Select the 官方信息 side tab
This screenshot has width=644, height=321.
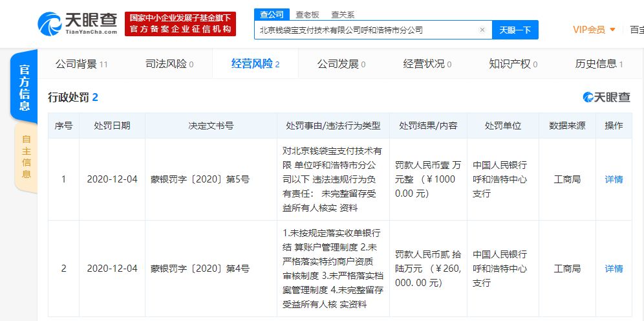25,87
